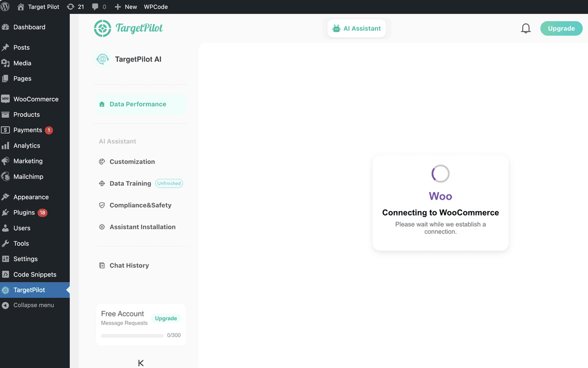Click the Chat History document icon
This screenshot has height=368, width=588.
[101, 265]
